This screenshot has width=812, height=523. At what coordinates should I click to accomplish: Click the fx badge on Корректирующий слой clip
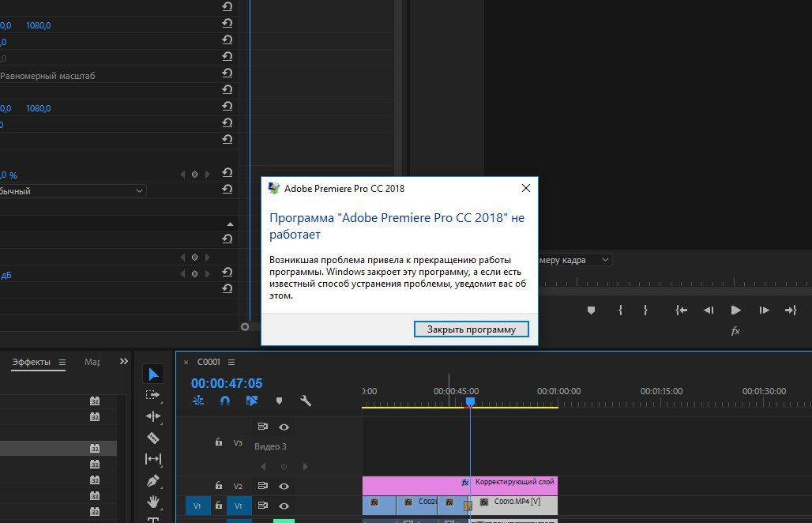465,482
